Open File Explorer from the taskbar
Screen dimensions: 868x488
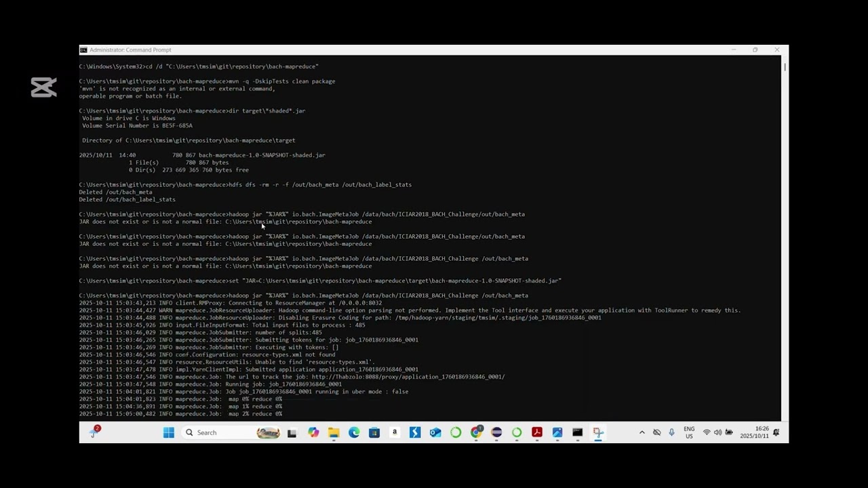pyautogui.click(x=334, y=432)
